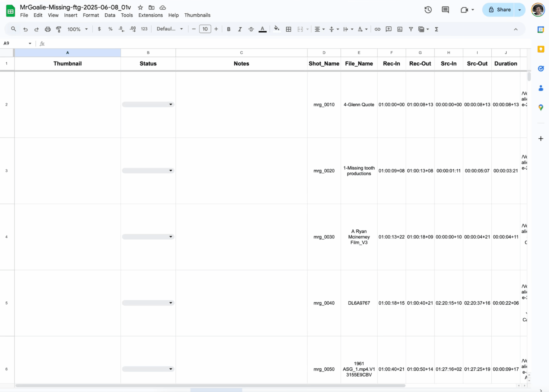
Task: Open cell borders options
Action: point(289,29)
